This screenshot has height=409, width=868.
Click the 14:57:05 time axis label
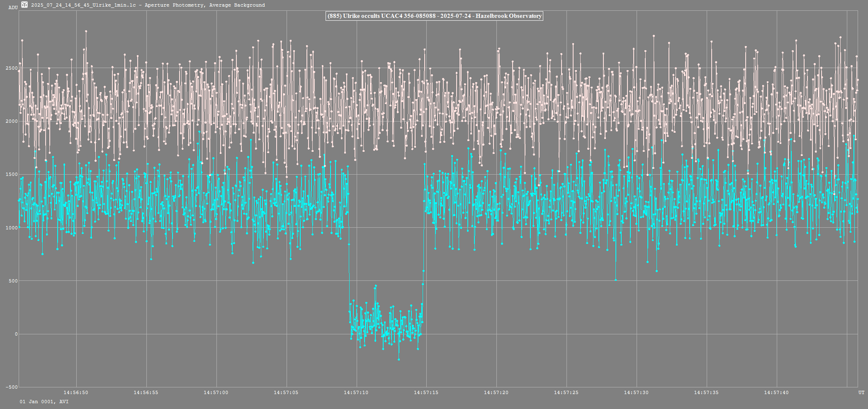coord(286,392)
